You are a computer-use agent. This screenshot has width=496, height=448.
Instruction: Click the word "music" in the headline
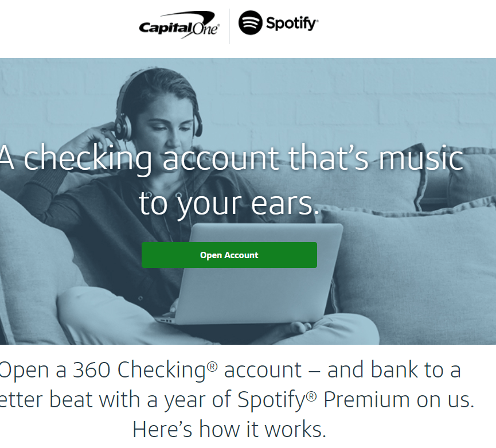click(x=421, y=158)
